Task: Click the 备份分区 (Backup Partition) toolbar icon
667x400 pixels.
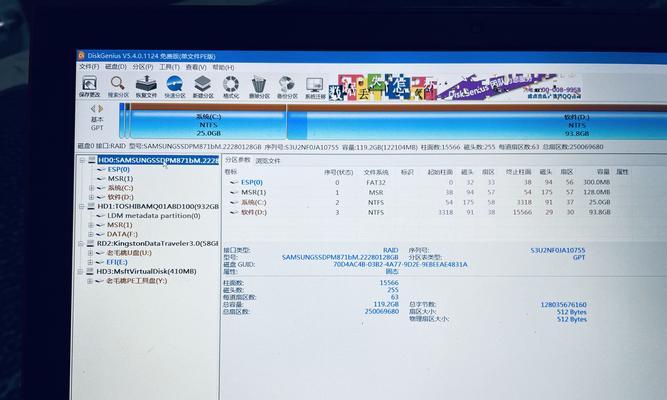Action: pos(287,87)
